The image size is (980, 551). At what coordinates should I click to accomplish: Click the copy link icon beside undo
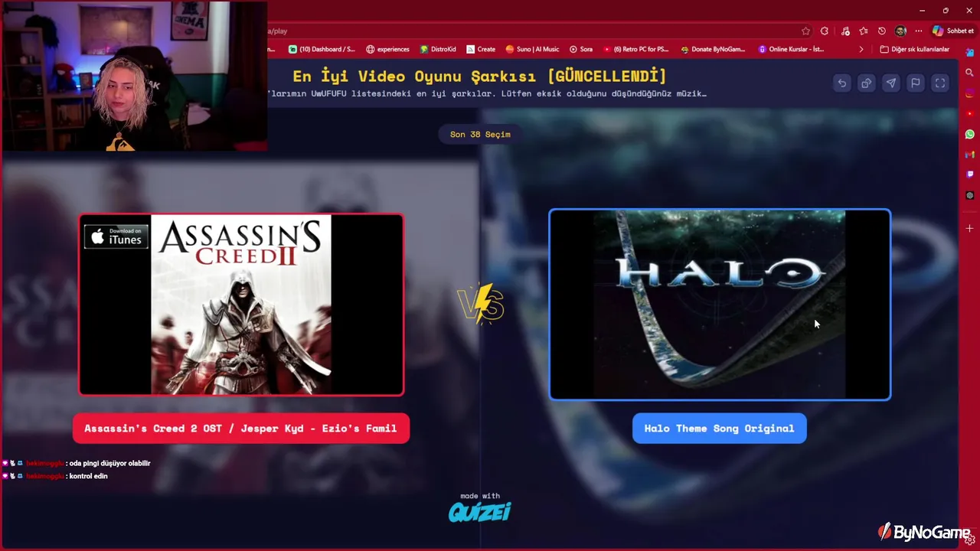866,83
